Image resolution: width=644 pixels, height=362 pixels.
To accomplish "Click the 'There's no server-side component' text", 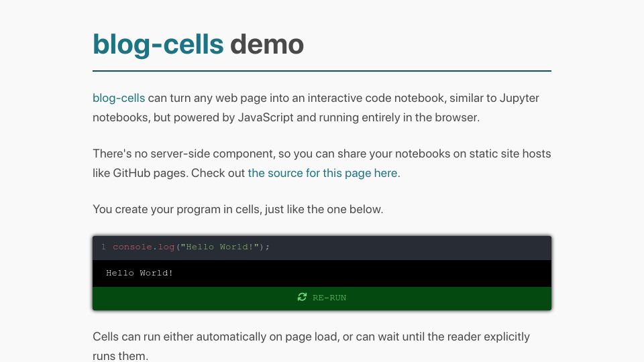I will (x=184, y=154).
